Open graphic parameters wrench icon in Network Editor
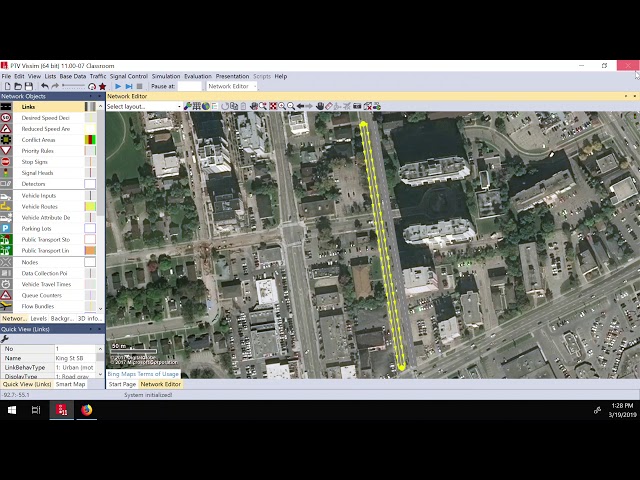 point(187,106)
